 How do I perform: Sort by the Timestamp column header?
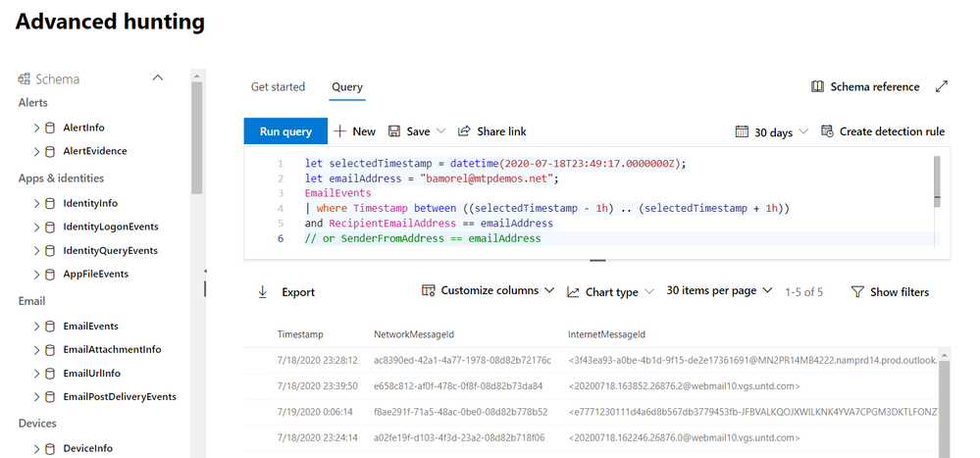click(300, 334)
